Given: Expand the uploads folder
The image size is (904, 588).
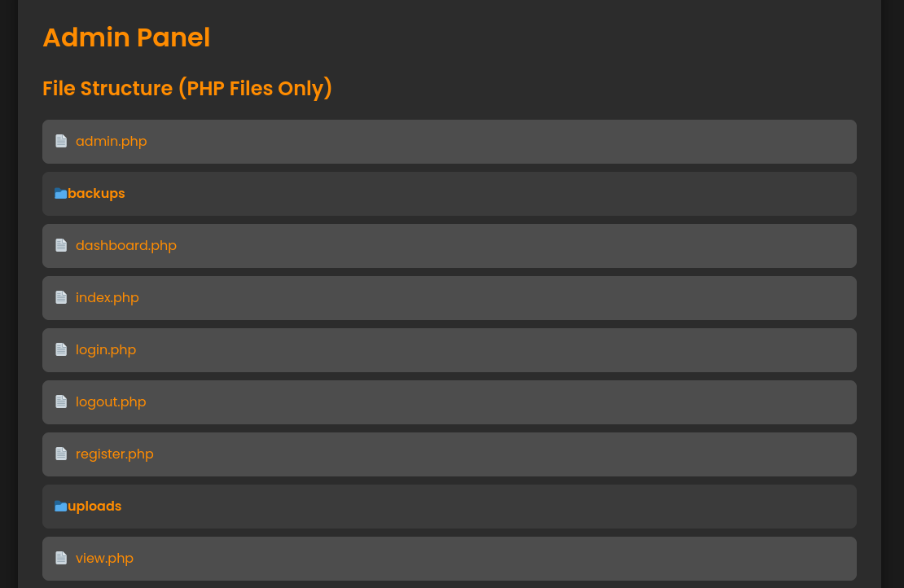Looking at the screenshot, I should pyautogui.click(x=94, y=506).
